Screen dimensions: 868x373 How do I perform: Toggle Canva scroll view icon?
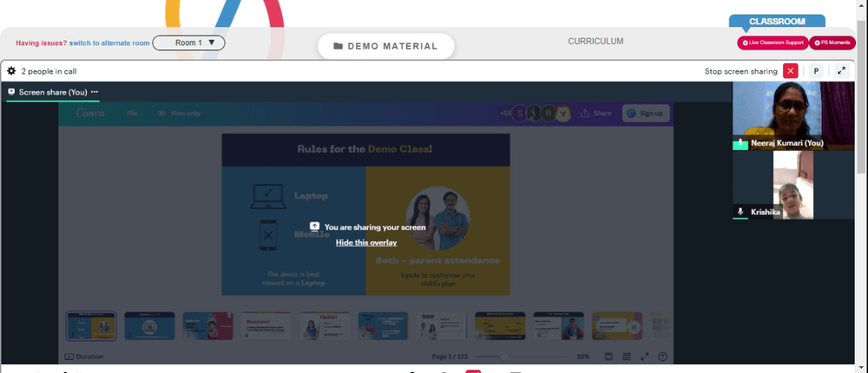[608, 357]
